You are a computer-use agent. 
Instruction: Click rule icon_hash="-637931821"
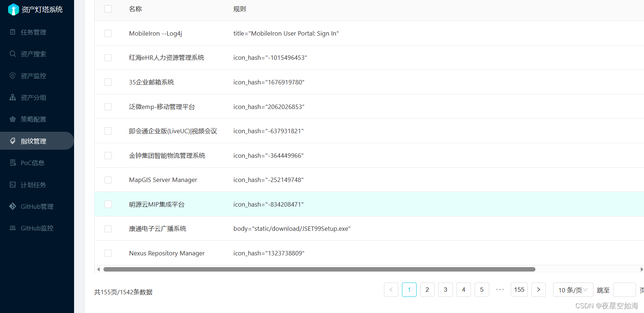268,131
